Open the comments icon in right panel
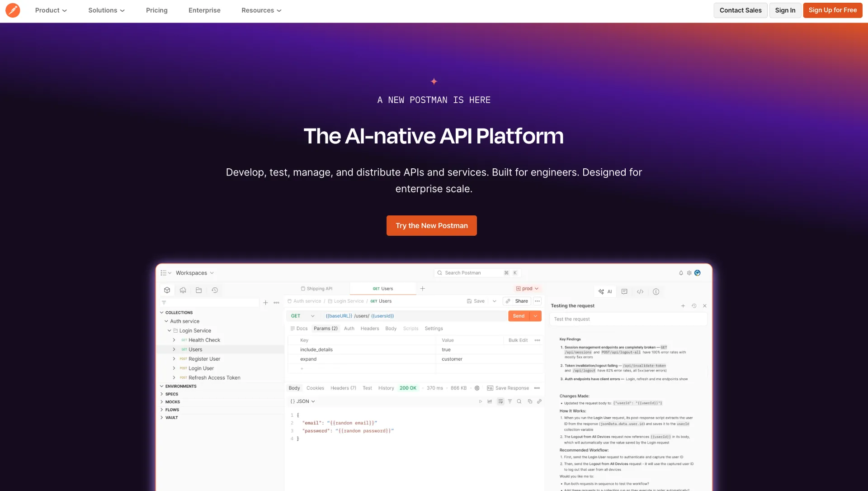The width and height of the screenshot is (868, 491). coord(624,291)
